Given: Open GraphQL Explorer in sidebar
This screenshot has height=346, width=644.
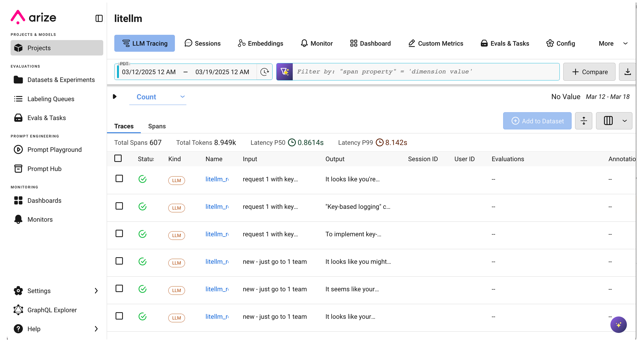Looking at the screenshot, I should pos(52,310).
